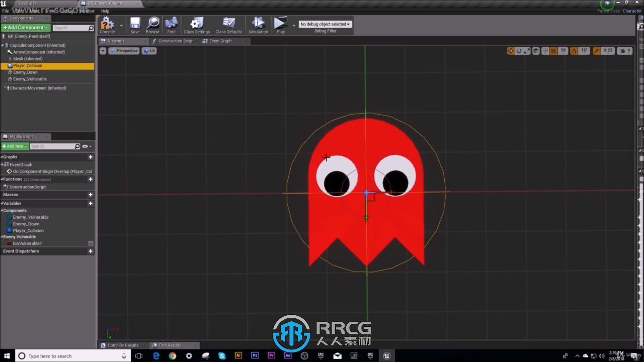Toggle grid snapping in viewport toolbar
This screenshot has width=644, height=362.
tap(553, 51)
